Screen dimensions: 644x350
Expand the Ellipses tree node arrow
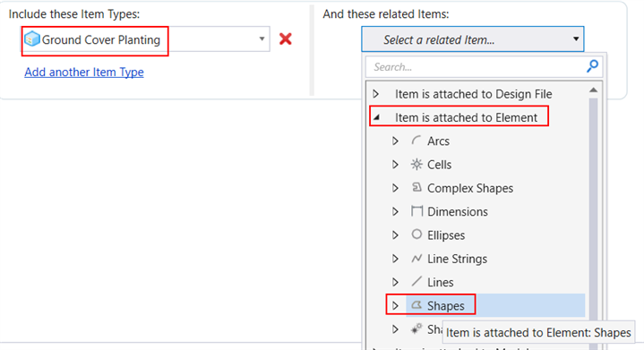(x=395, y=235)
